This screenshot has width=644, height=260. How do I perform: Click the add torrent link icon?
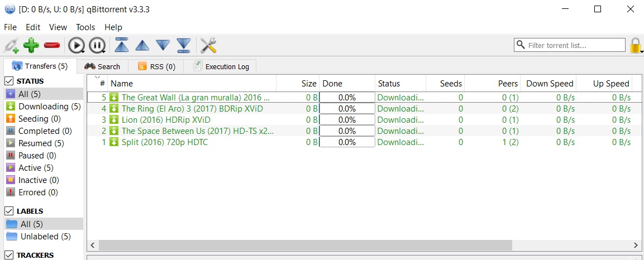11,45
